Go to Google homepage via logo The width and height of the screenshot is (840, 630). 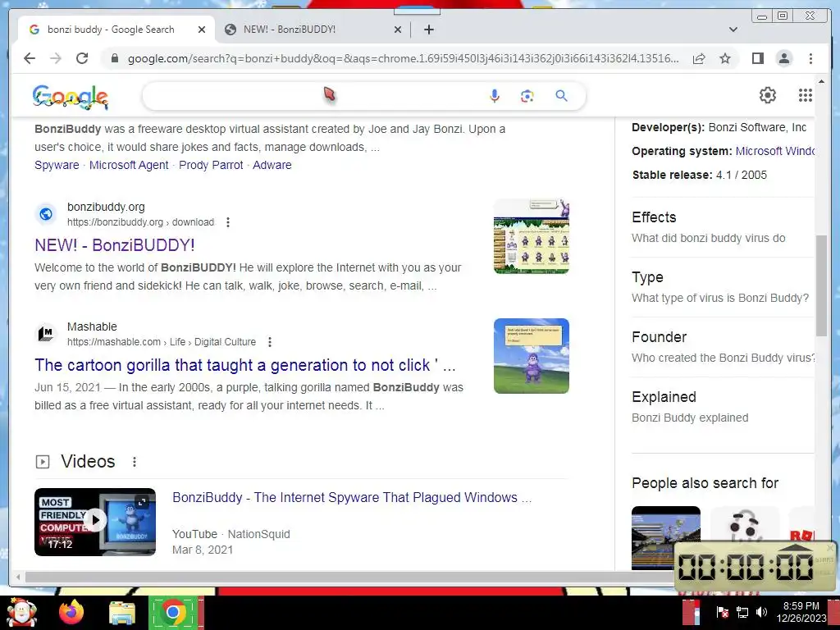(x=71, y=97)
